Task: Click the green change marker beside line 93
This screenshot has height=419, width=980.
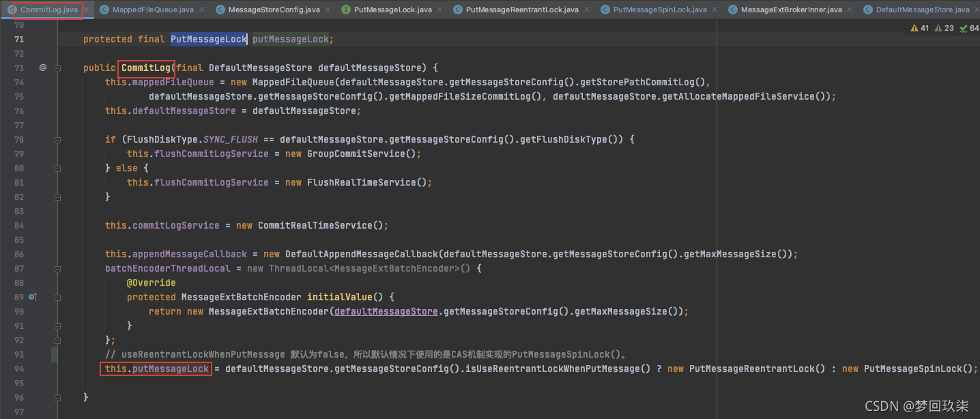Action: (55, 354)
